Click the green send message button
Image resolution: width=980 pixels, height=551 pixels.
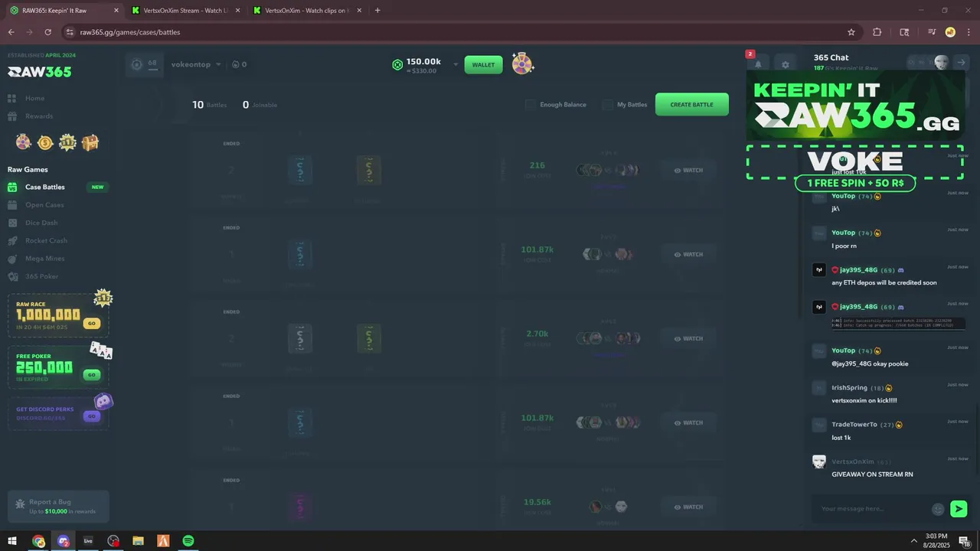click(959, 509)
